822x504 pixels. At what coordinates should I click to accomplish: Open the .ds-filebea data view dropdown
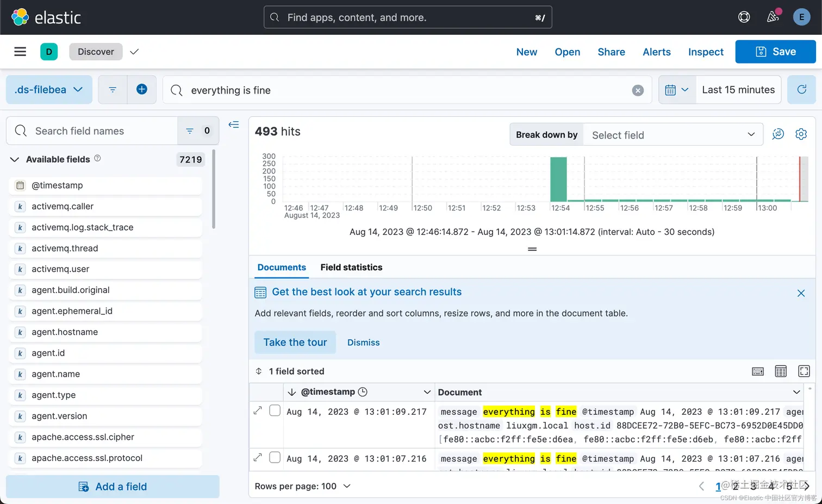point(49,90)
